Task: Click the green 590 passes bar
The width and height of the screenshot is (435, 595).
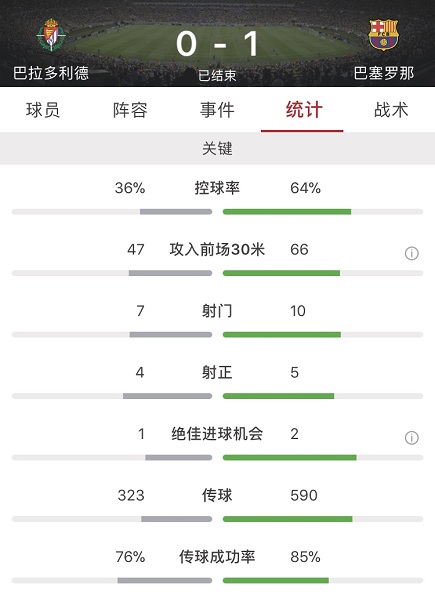Action: point(287,519)
